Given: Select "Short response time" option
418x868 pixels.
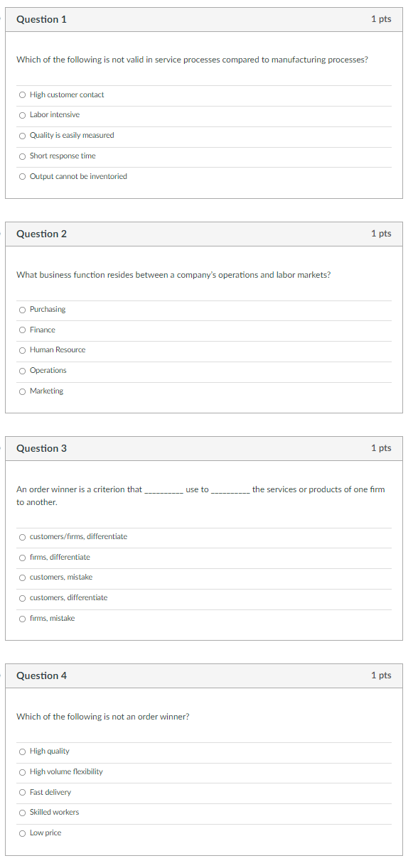Looking at the screenshot, I should pos(22,156).
